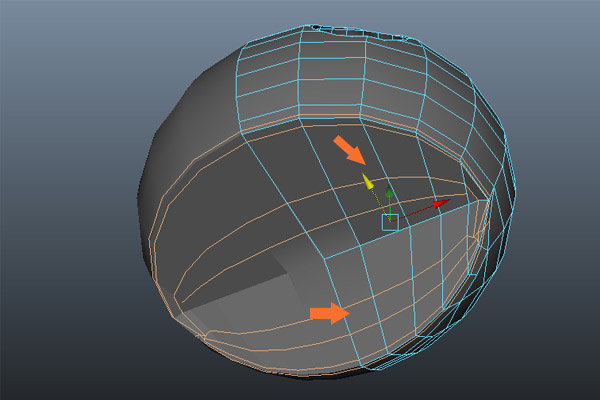
Task: Click the square center handle of the manipulator
Action: [390, 222]
